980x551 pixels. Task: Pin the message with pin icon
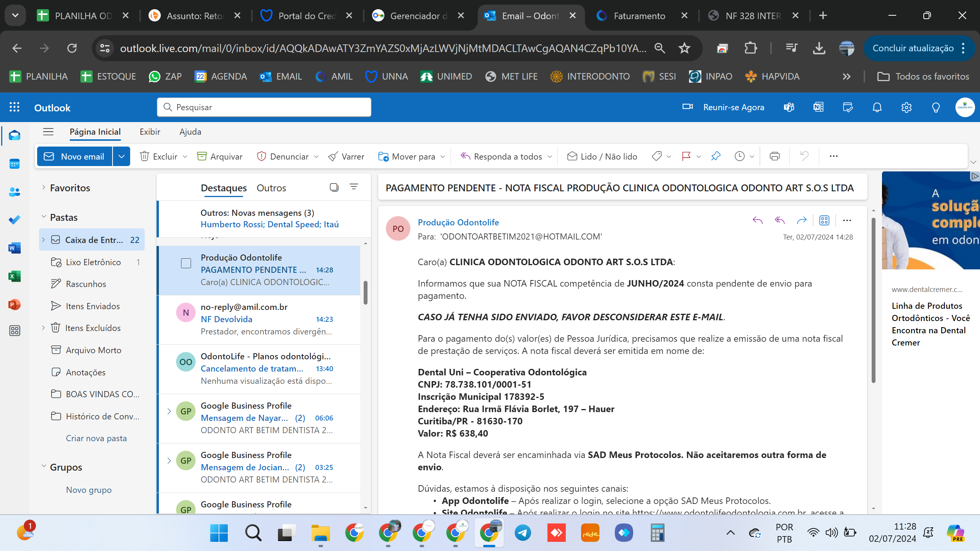click(x=715, y=156)
